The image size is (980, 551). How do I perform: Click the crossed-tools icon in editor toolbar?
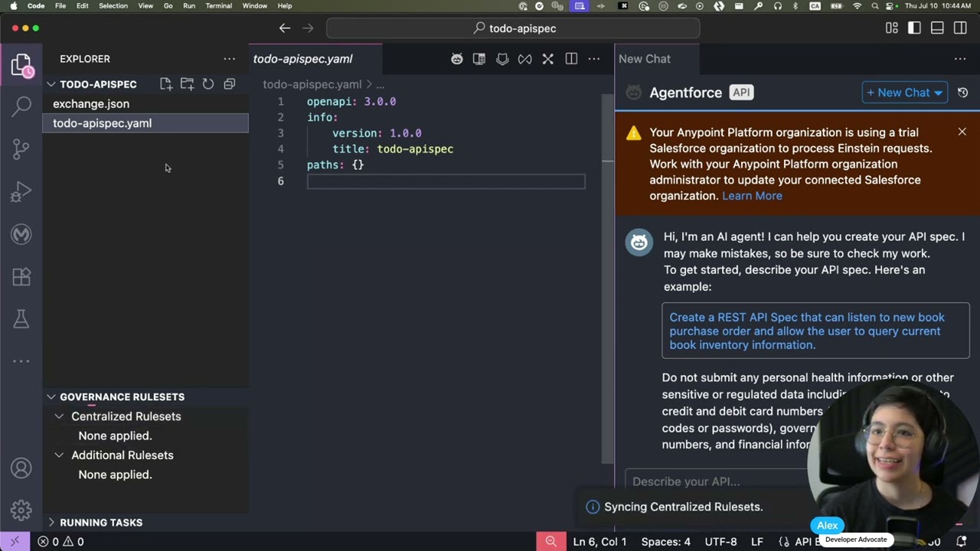click(548, 59)
